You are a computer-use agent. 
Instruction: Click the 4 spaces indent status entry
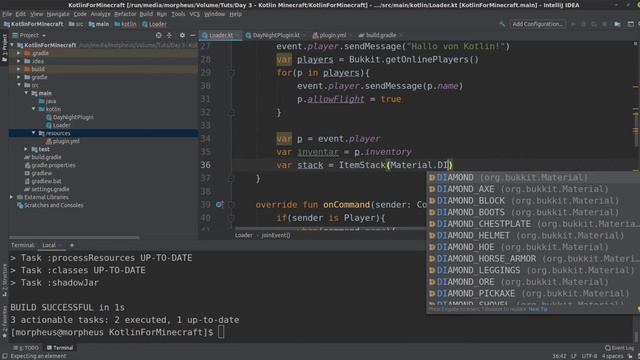[x=612, y=356]
